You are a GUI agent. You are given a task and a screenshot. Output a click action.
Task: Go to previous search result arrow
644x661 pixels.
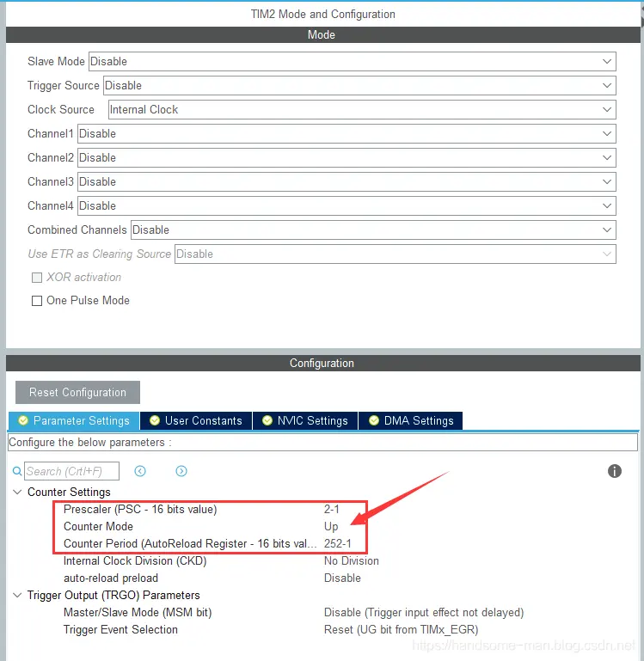pos(140,471)
